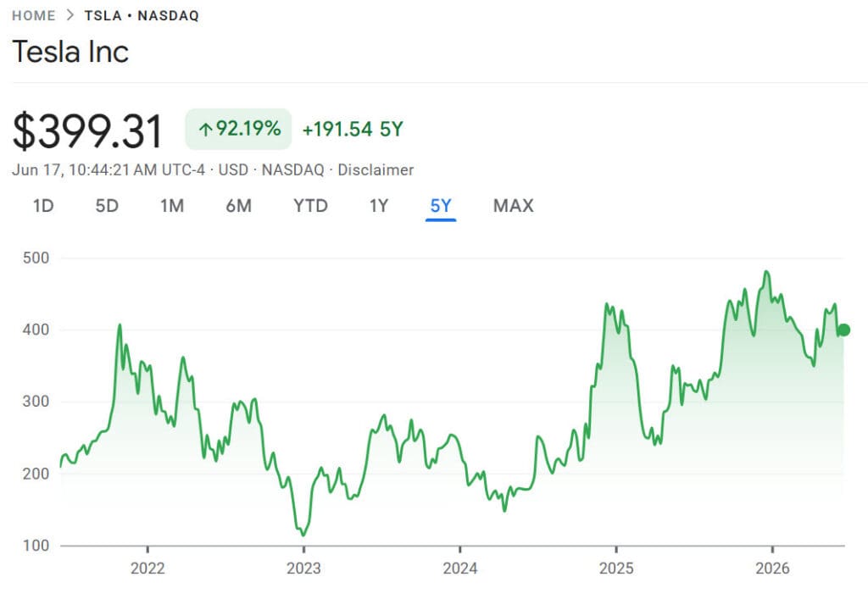This screenshot has height=599, width=868.
Task: Click the 2023 x-axis label
Action: (303, 568)
